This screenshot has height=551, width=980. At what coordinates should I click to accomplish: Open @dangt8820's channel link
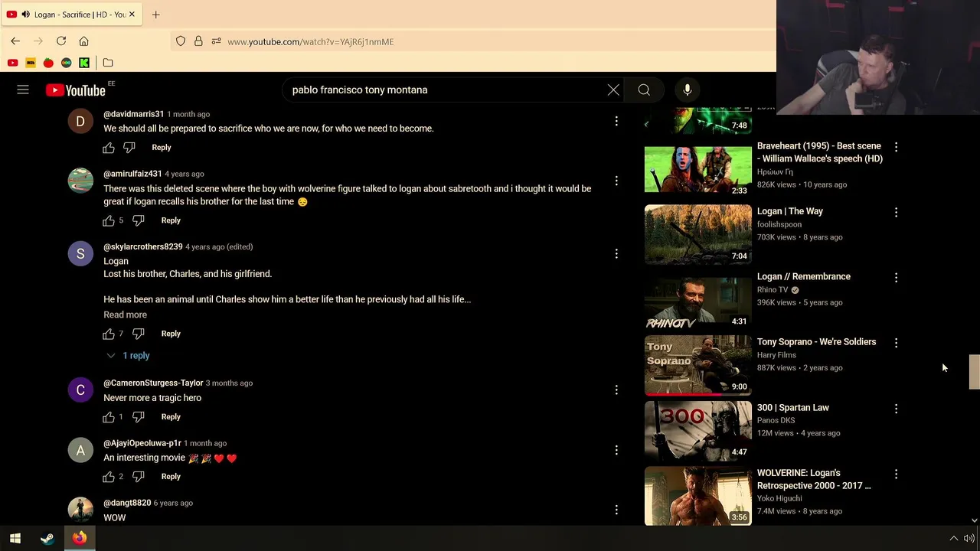coord(127,503)
